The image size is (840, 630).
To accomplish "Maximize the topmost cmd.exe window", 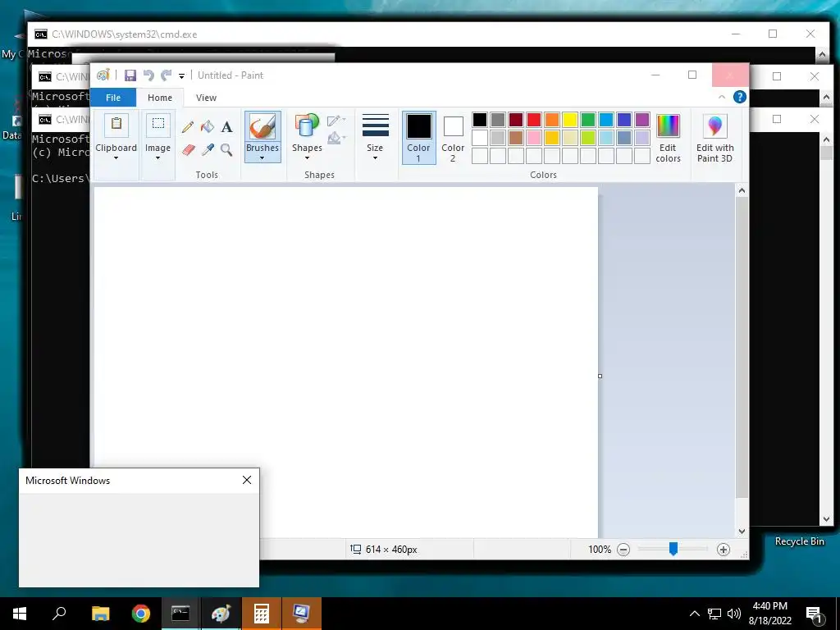I will click(773, 34).
